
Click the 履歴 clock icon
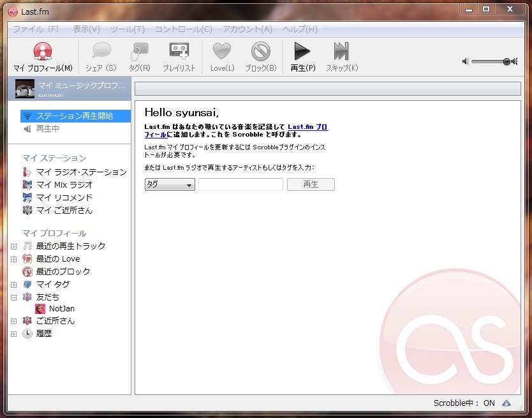pos(27,334)
